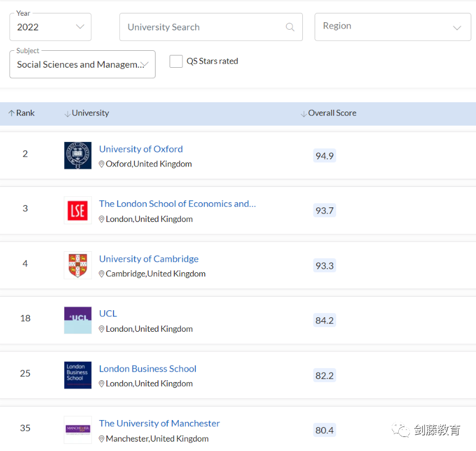Open the Year 2022 dropdown
The height and width of the screenshot is (451, 476).
pyautogui.click(x=50, y=27)
